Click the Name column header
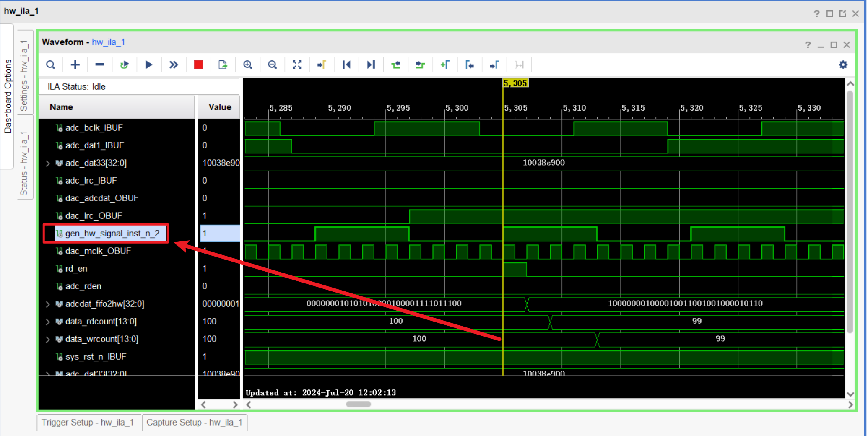The width and height of the screenshot is (868, 436). tap(117, 107)
